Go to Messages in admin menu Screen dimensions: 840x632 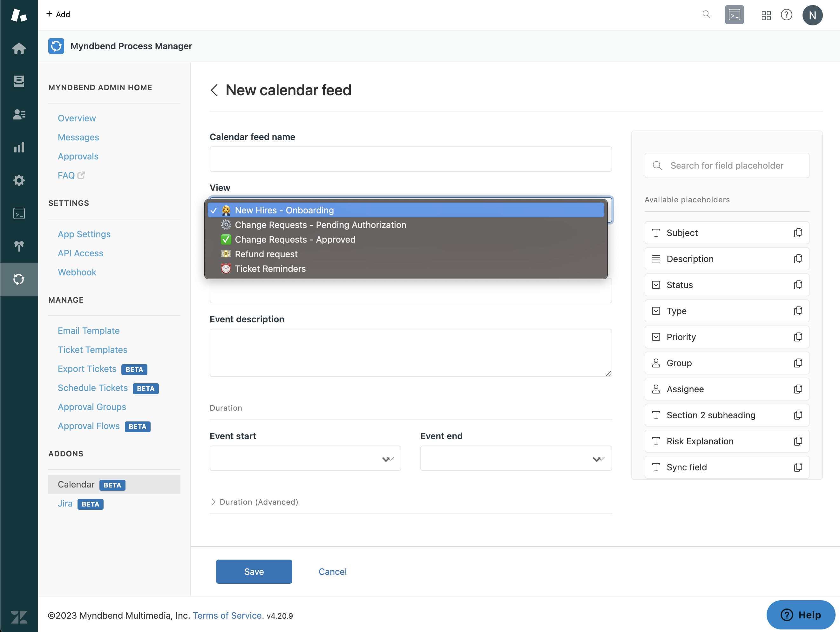[78, 137]
